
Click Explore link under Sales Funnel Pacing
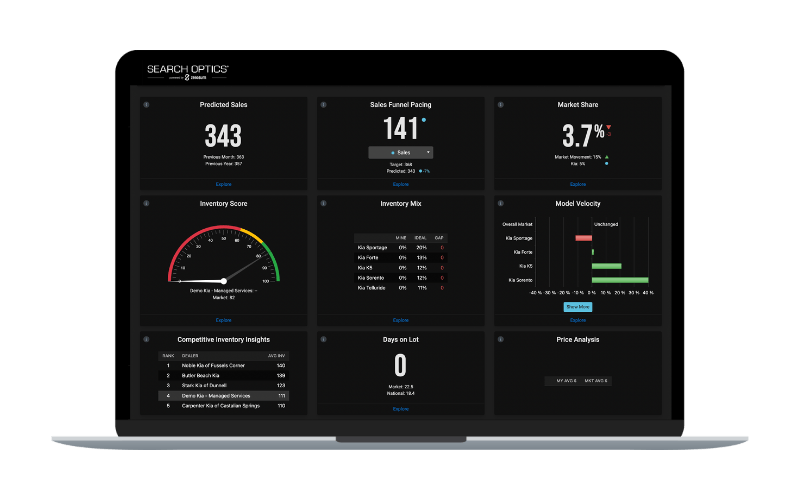(401, 184)
